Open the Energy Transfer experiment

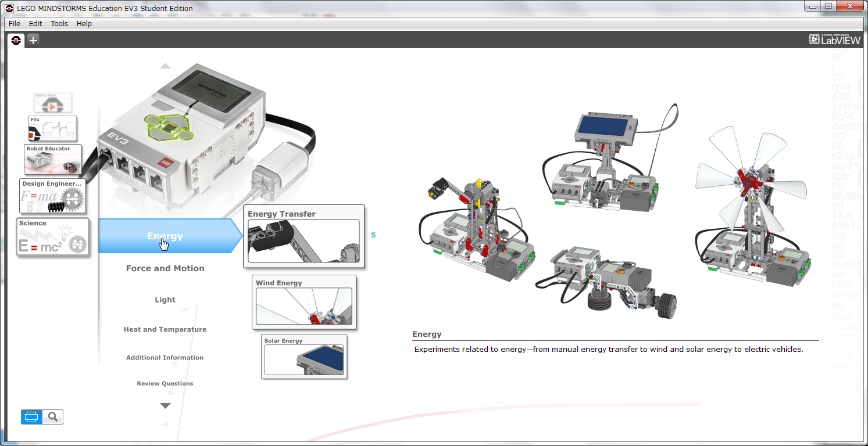pos(304,236)
